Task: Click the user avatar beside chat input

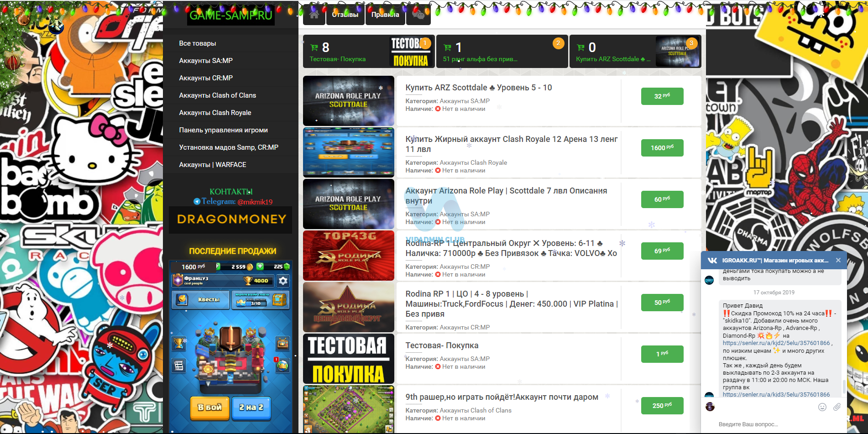Action: 710,407
